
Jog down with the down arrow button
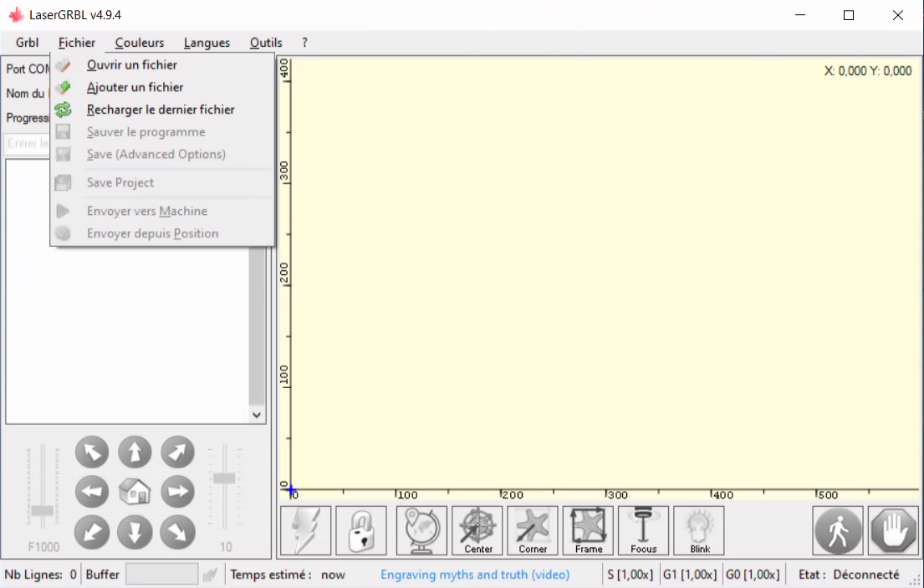(135, 532)
